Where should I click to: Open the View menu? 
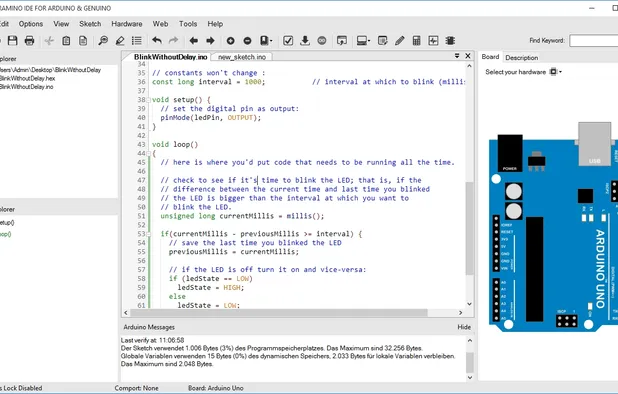tap(61, 24)
